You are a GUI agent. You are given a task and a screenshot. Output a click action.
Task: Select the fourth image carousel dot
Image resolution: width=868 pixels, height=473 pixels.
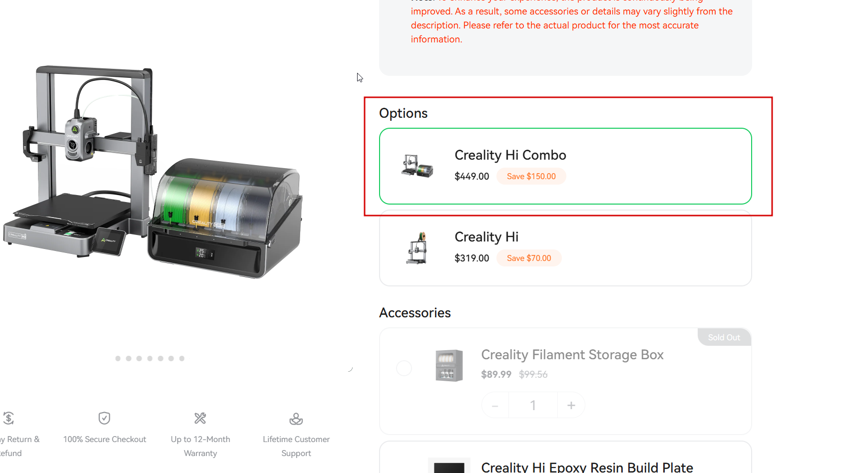click(150, 358)
